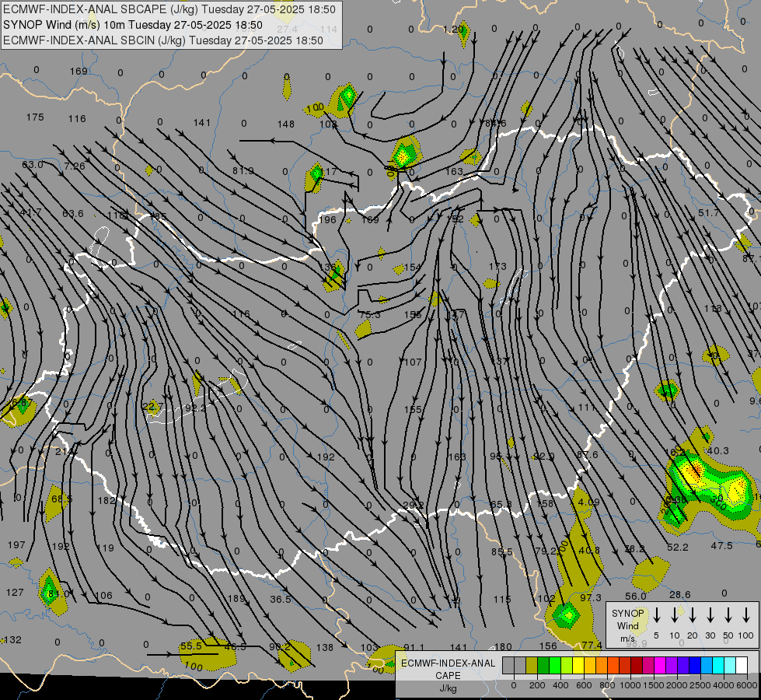Pick the white swatch at scale end
Screen dimensions: 761x700
pyautogui.click(x=742, y=666)
